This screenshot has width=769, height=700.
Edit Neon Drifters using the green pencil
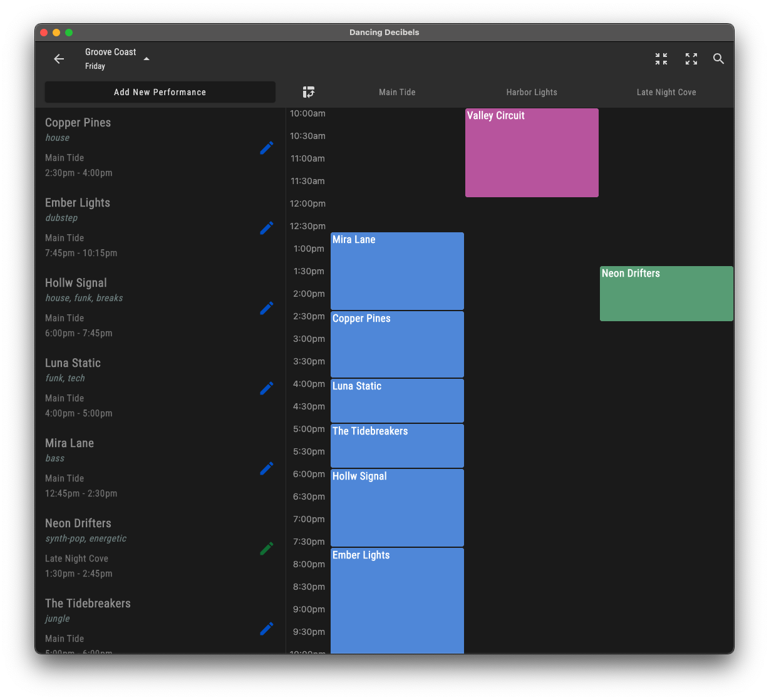[x=266, y=548]
